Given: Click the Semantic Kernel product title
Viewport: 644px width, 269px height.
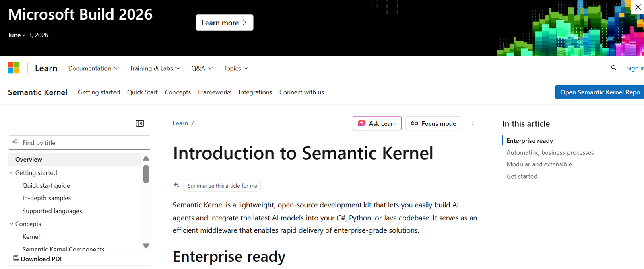Looking at the screenshot, I should coord(38,92).
